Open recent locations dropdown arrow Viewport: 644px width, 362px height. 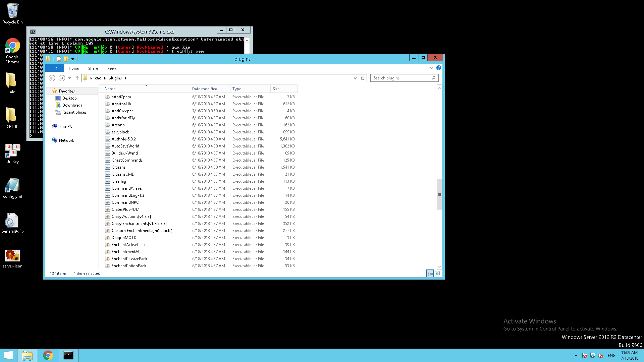click(69, 78)
